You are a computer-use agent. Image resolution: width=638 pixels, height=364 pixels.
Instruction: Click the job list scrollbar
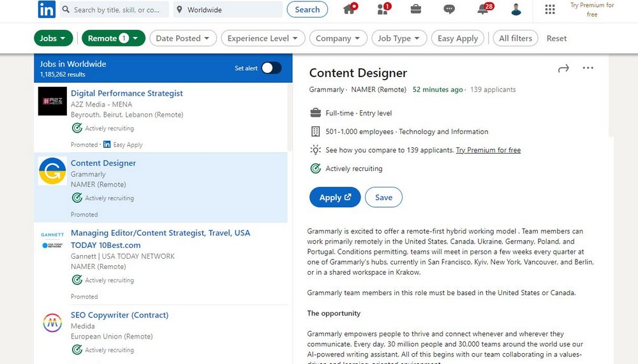pyautogui.click(x=290, y=118)
